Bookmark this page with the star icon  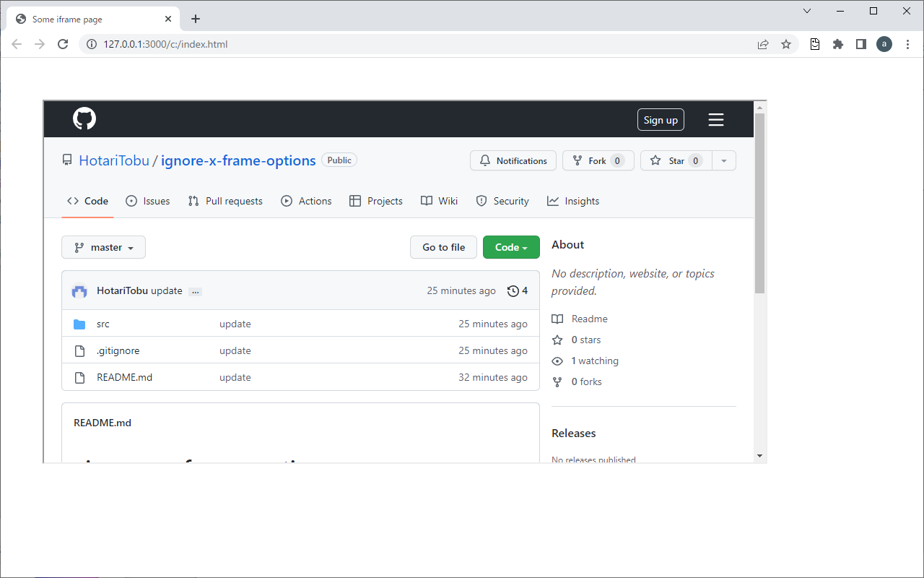point(786,44)
